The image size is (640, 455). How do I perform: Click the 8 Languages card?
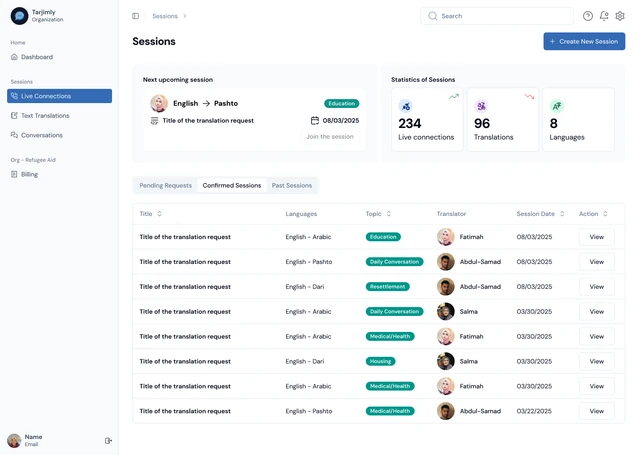[578, 120]
